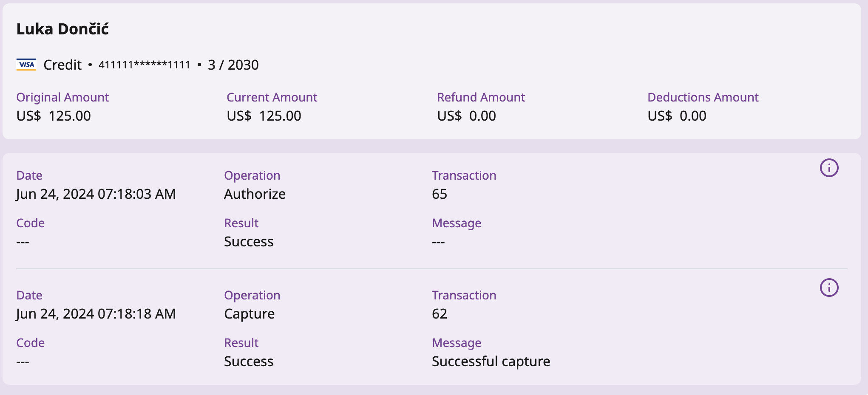This screenshot has height=395, width=868.
Task: Click transaction number 65
Action: coord(440,194)
